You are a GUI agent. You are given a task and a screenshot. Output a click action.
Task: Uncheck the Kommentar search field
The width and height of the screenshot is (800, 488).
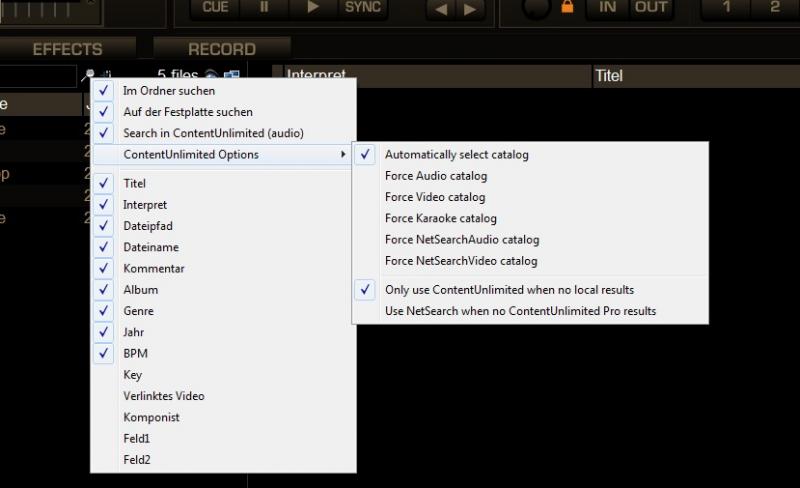pos(223,269)
